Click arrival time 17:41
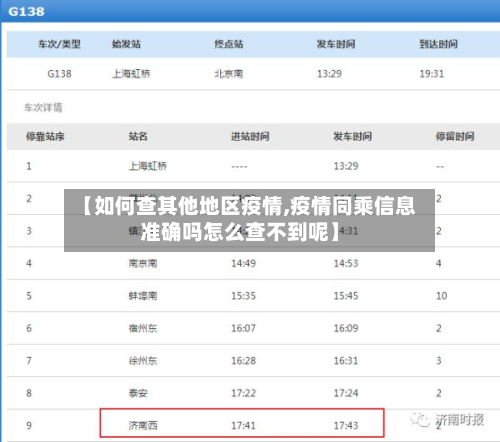Screen dimensions: 500x442 point(244,425)
